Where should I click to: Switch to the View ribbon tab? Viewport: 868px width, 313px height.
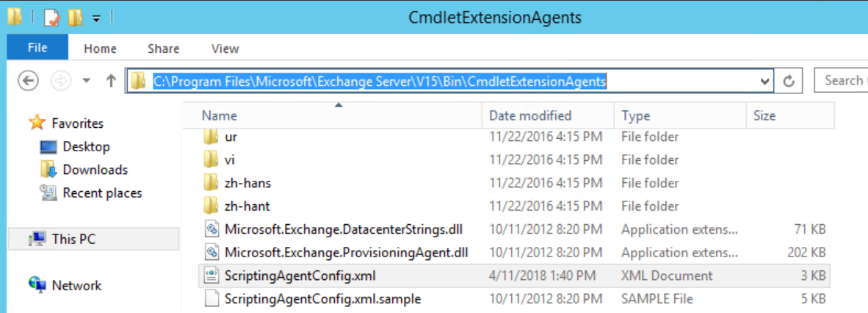click(x=225, y=48)
